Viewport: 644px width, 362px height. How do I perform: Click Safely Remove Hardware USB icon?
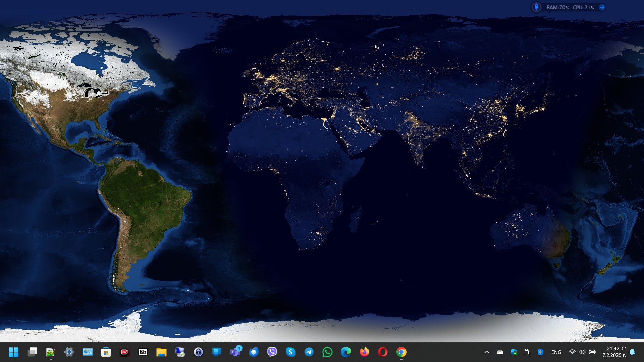[x=527, y=352]
